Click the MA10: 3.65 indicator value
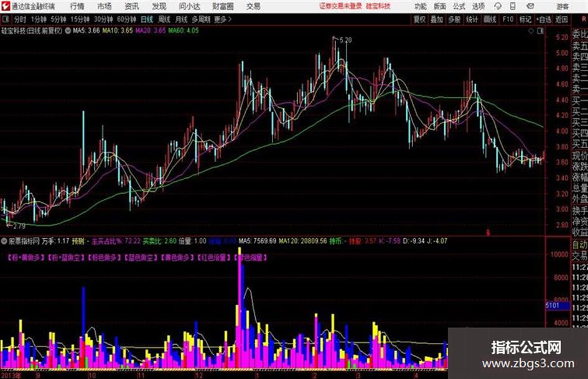This screenshot has width=588, height=379. point(118,30)
